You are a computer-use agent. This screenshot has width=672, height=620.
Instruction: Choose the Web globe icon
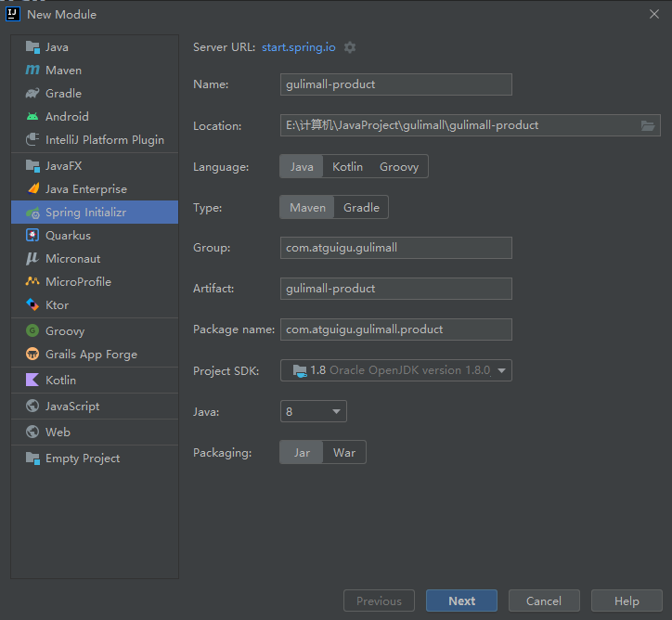coord(32,432)
